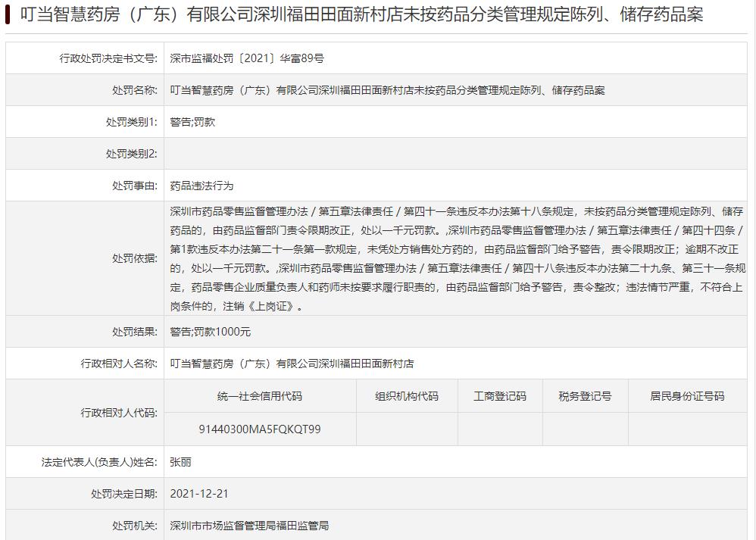
Task: Click the 处罚决定日期 label
Action: 124,494
